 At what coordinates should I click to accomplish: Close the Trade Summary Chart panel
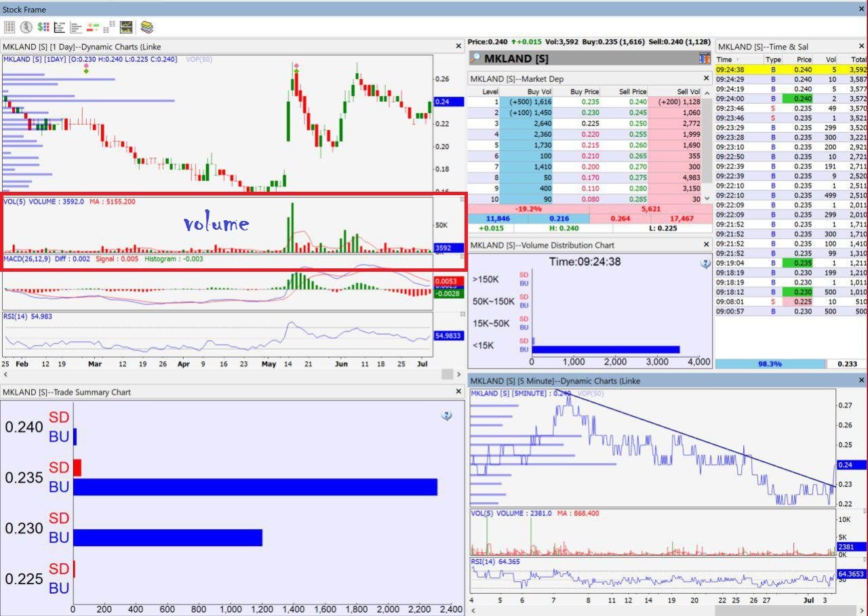click(x=458, y=392)
